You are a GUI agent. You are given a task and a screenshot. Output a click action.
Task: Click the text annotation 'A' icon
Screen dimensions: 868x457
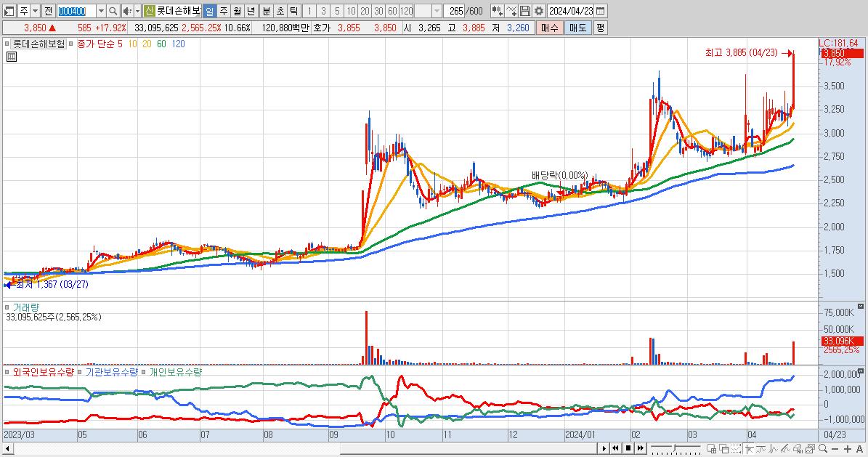coord(860,448)
